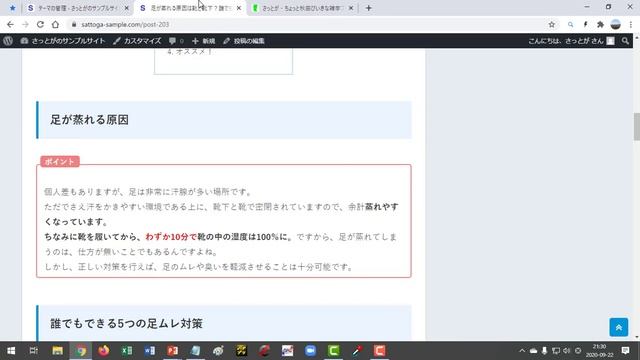Viewport: 640px width, 360px height.
Task: Click 新規 in the admin bar
Action: click(x=203, y=41)
